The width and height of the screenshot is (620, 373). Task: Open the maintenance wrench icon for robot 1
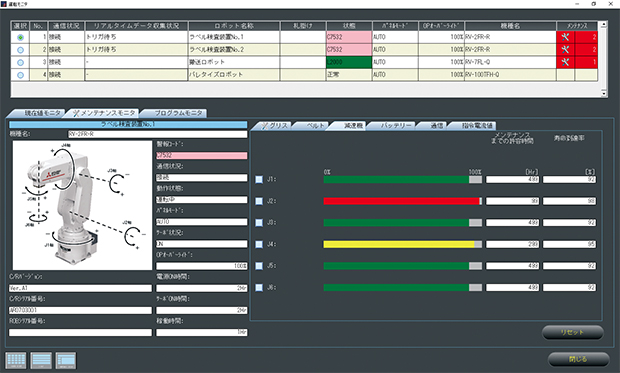pyautogui.click(x=565, y=37)
